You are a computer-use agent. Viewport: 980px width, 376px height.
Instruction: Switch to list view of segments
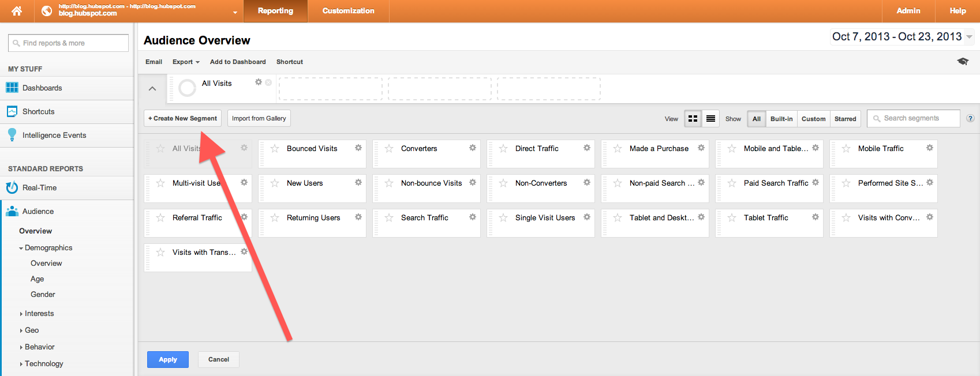point(710,119)
